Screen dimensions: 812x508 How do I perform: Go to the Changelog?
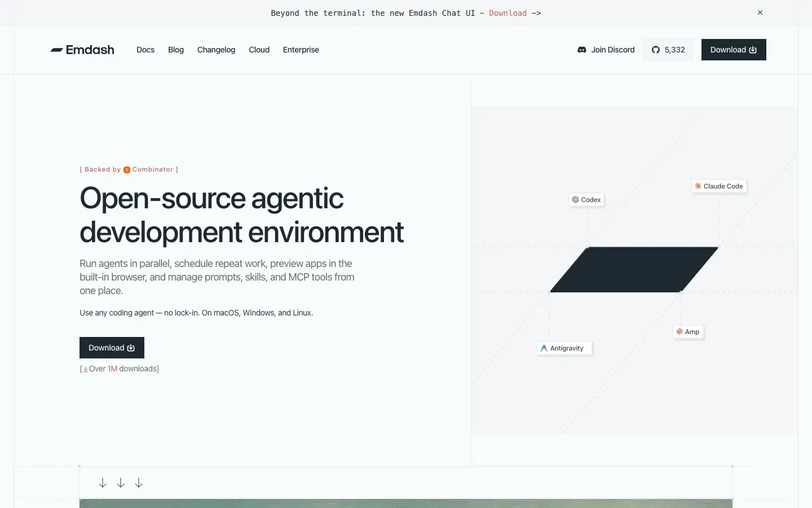coord(216,50)
